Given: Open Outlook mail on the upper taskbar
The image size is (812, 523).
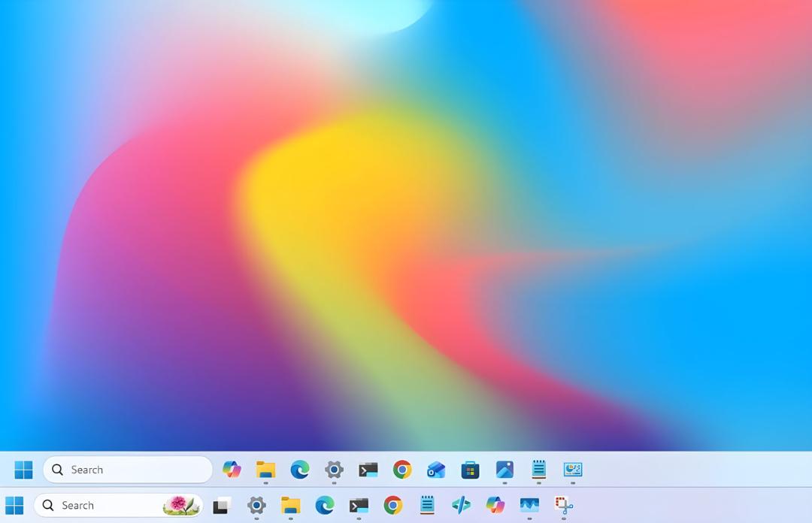Looking at the screenshot, I should [x=436, y=470].
